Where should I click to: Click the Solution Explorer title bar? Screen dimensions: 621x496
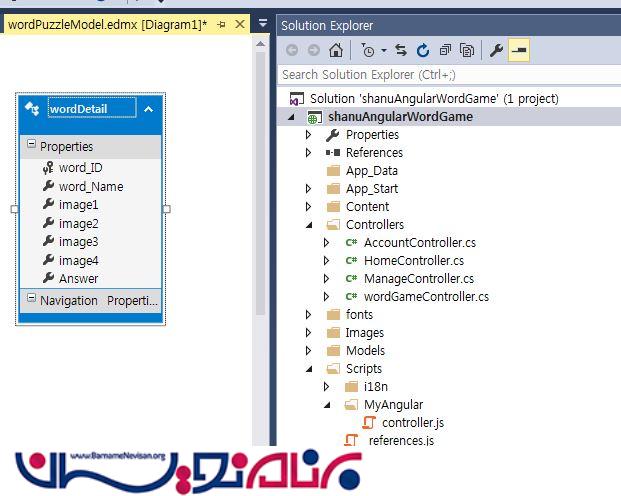449,25
